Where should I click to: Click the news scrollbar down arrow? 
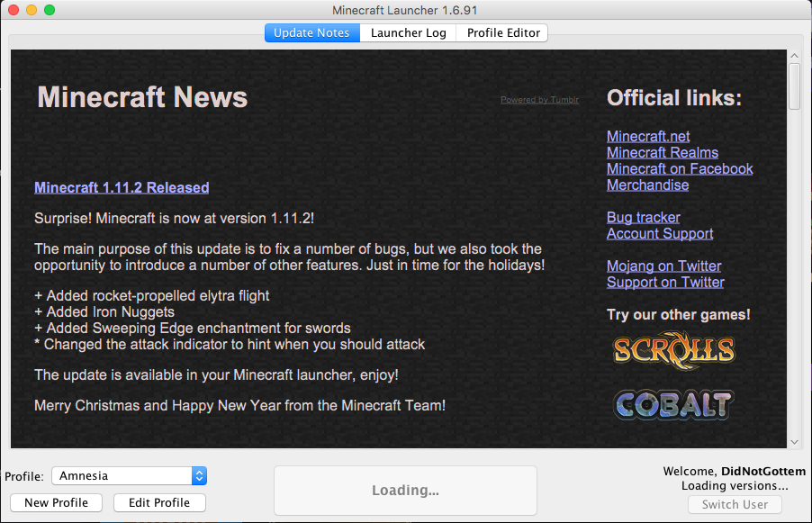click(794, 442)
